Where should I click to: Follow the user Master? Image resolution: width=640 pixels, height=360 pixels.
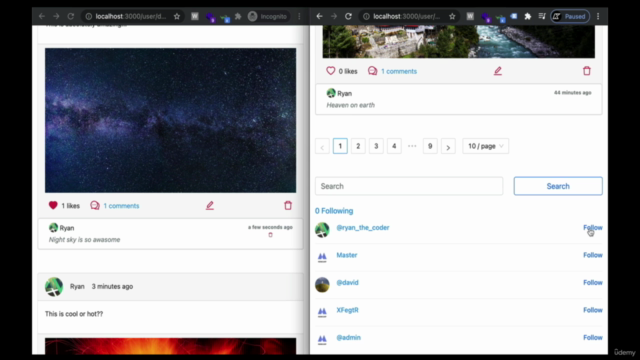click(x=593, y=255)
